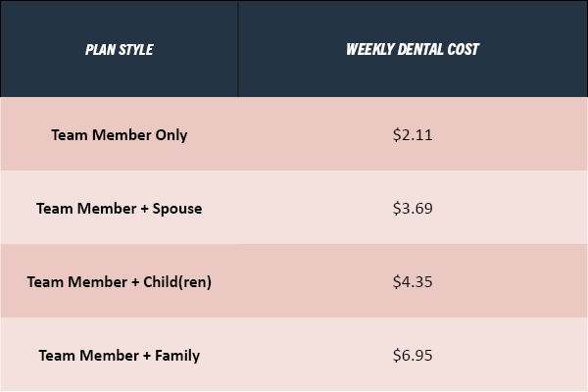Click the word WEEKLY in the header
The image size is (588, 392).
click(x=370, y=49)
